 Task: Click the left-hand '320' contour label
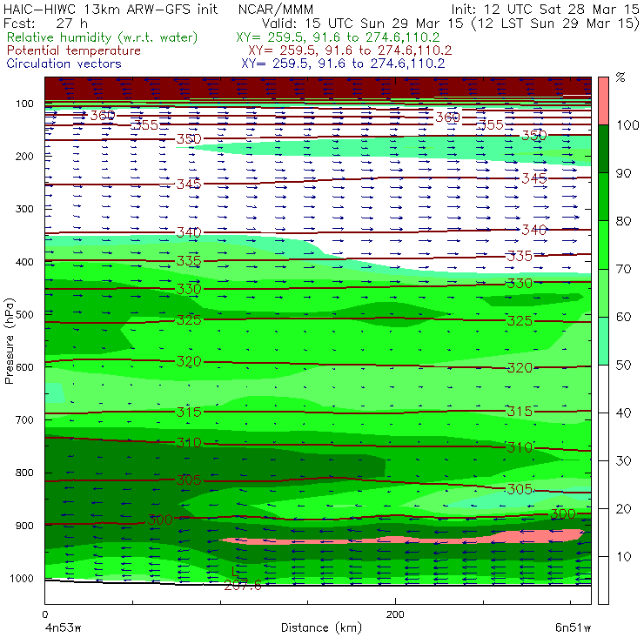[189, 362]
